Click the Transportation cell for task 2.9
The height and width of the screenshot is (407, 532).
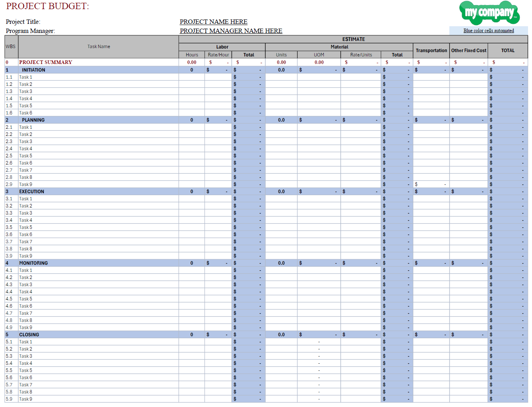pyautogui.click(x=431, y=184)
